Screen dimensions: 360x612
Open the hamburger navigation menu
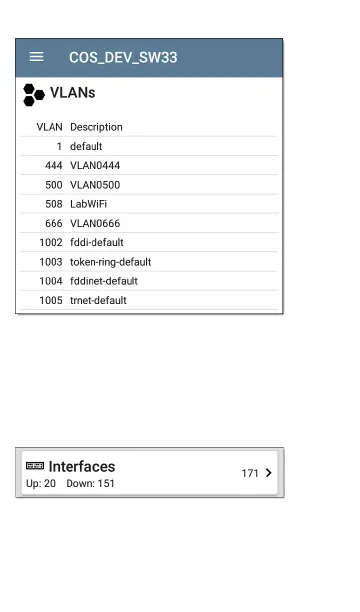point(36,57)
